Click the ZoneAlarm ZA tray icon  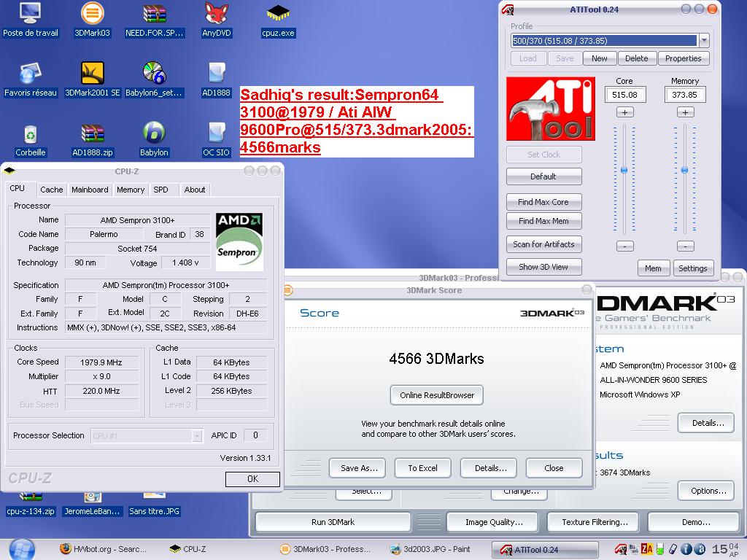[646, 549]
